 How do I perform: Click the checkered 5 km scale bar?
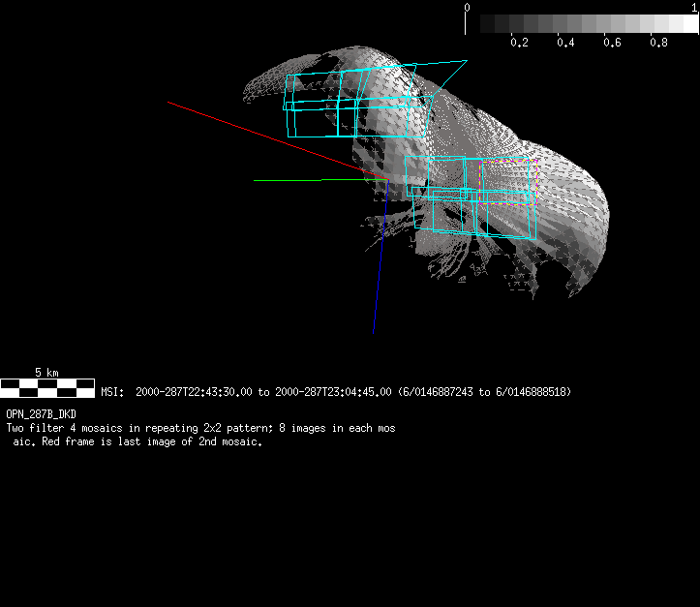(47, 388)
